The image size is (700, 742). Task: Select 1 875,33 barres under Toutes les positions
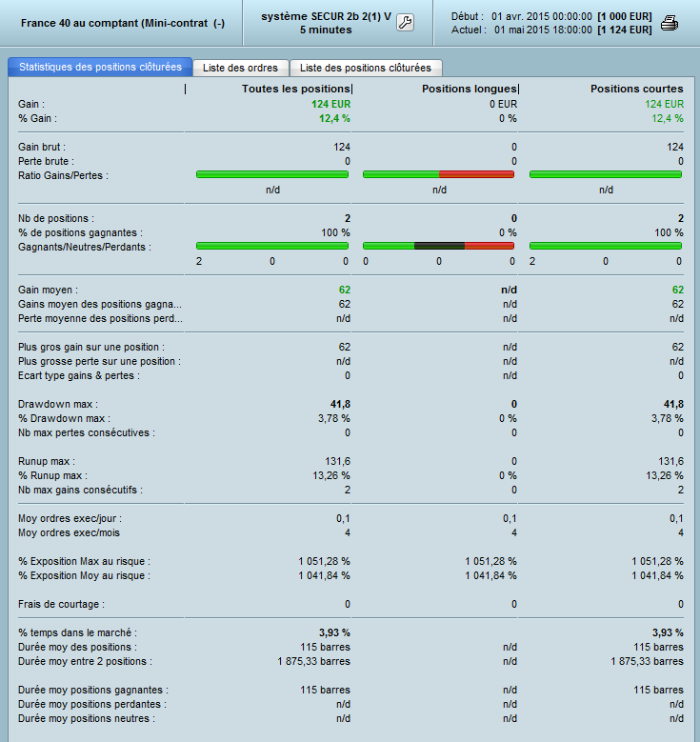pyautogui.click(x=313, y=662)
